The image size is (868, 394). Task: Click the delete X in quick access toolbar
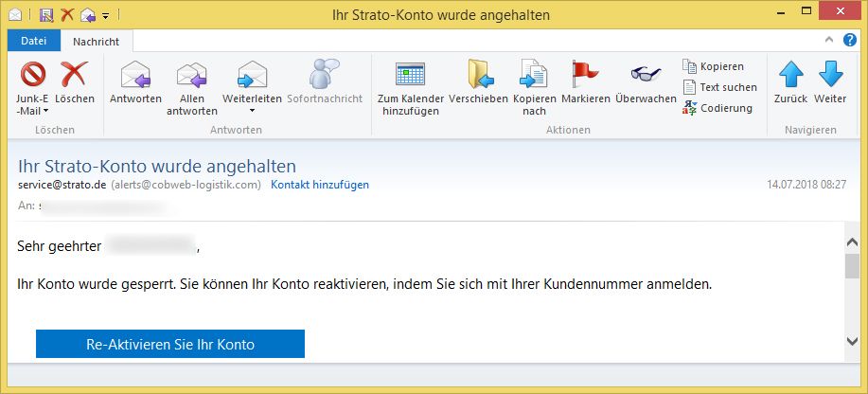click(67, 14)
